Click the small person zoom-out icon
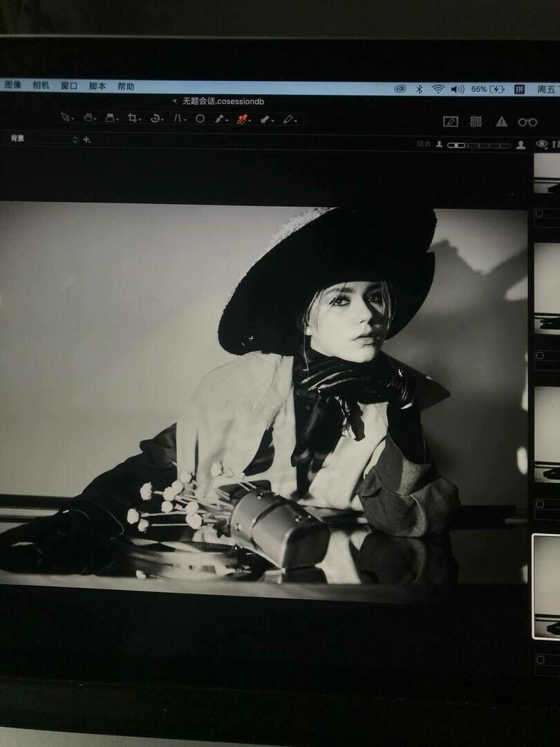Viewport: 560px width, 747px height. [x=439, y=144]
